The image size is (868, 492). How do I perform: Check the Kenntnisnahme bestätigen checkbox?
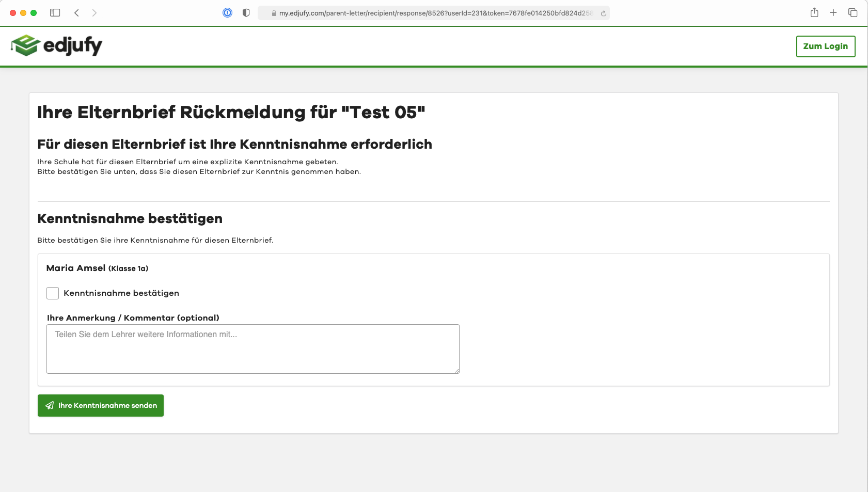[x=53, y=293]
